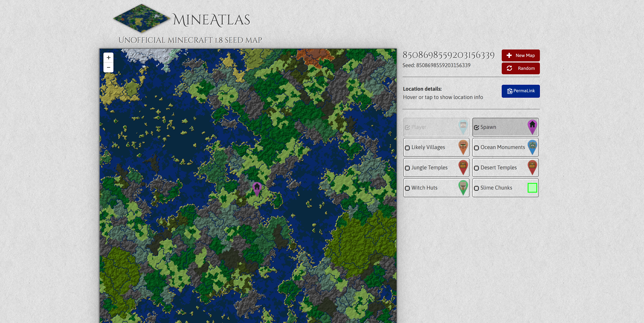Click zoom in plus button on map
This screenshot has height=323, width=644.
point(109,57)
